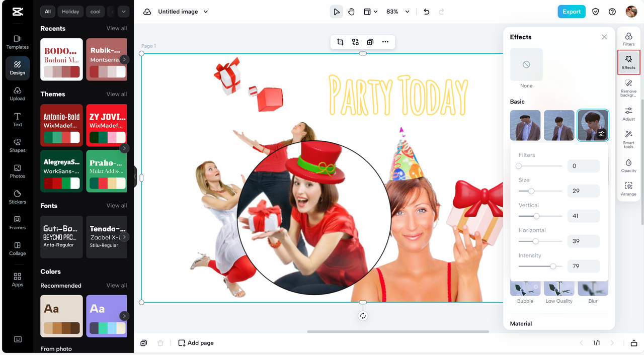
Task: Open the user profile avatar
Action: point(631,12)
